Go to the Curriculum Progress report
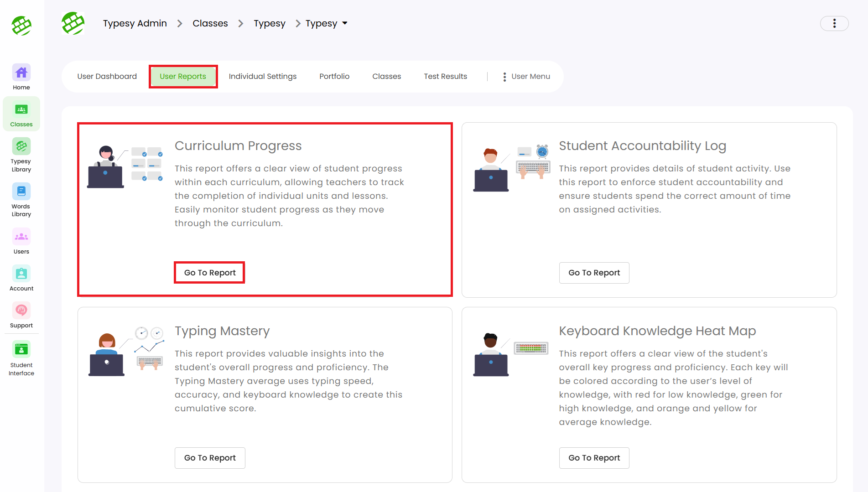Viewport: 868px width, 492px height. tap(210, 273)
